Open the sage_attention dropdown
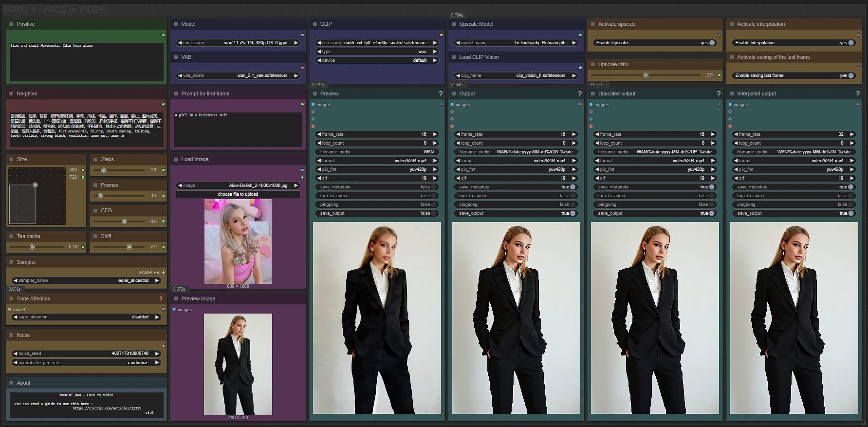The height and width of the screenshot is (427, 868). (87, 317)
